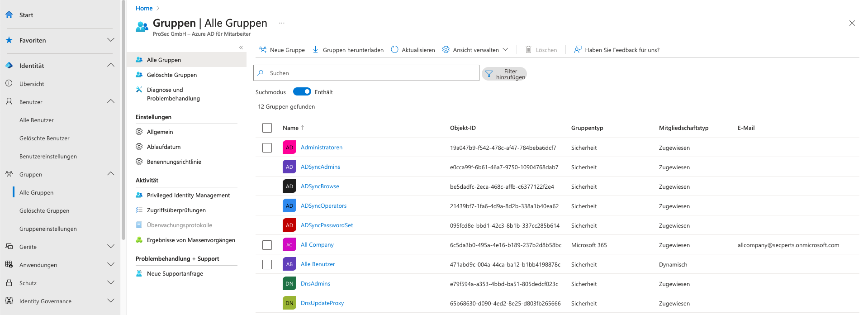Open Benutzereinstellungen in sidebar
The height and width of the screenshot is (315, 868).
click(x=48, y=156)
